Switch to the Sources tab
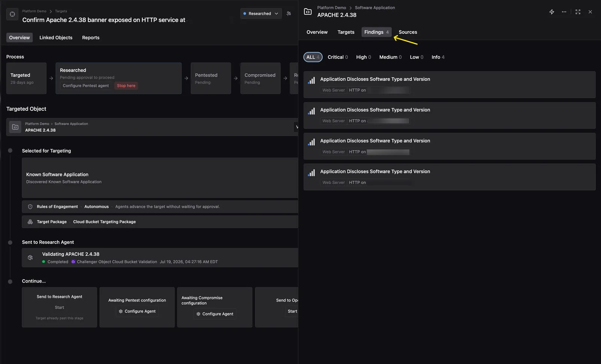The height and width of the screenshot is (364, 601). (x=408, y=32)
